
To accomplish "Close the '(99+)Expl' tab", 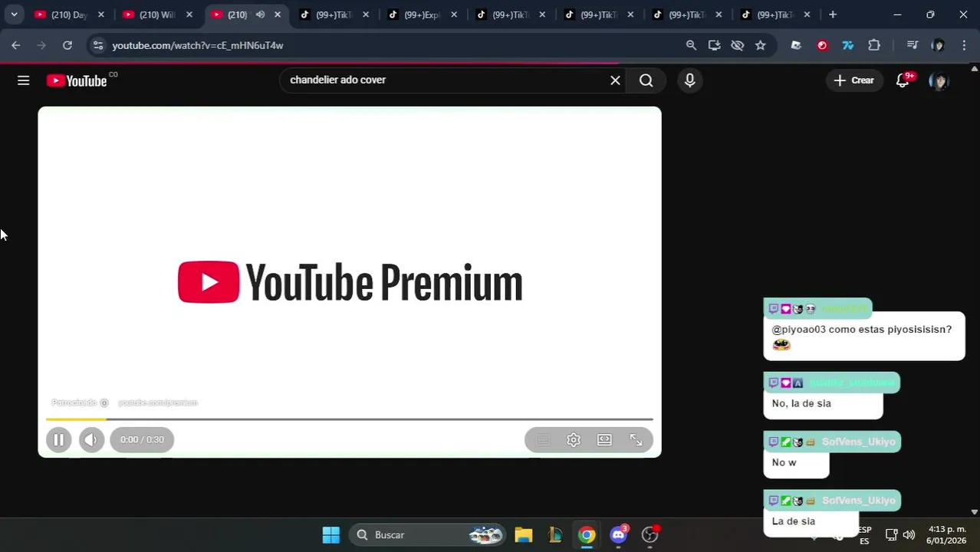I will coord(453,15).
